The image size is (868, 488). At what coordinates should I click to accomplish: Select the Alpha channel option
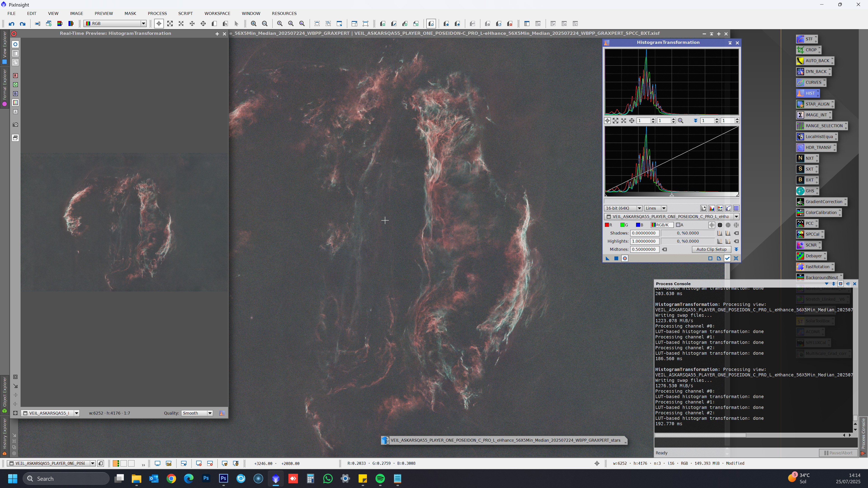tap(679, 225)
